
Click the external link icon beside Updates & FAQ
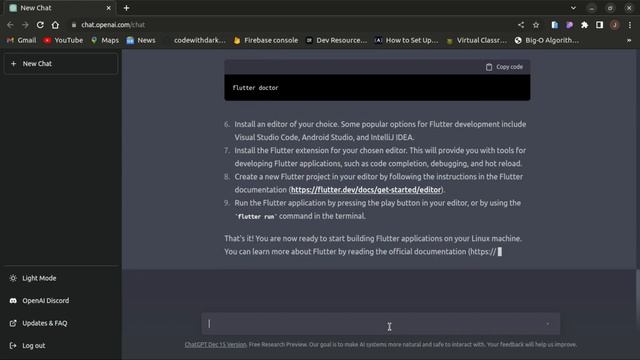[13, 323]
